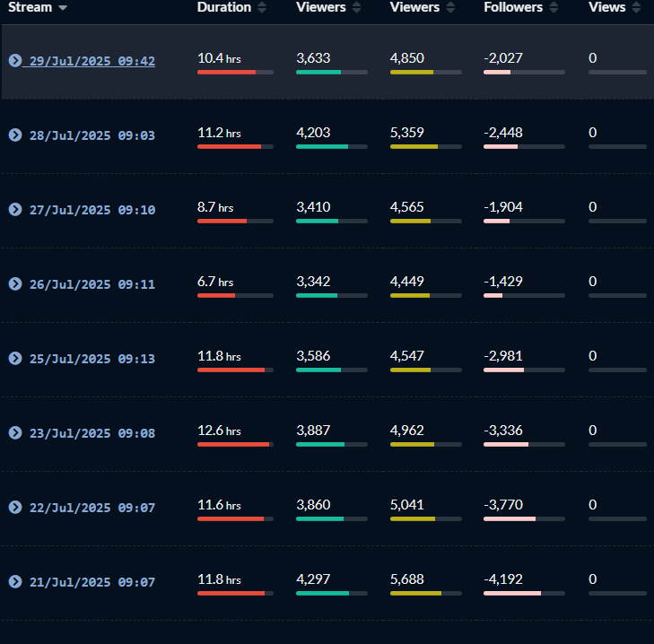The width and height of the screenshot is (654, 644).
Task: Click the -3,770 followers value
Action: (x=503, y=505)
